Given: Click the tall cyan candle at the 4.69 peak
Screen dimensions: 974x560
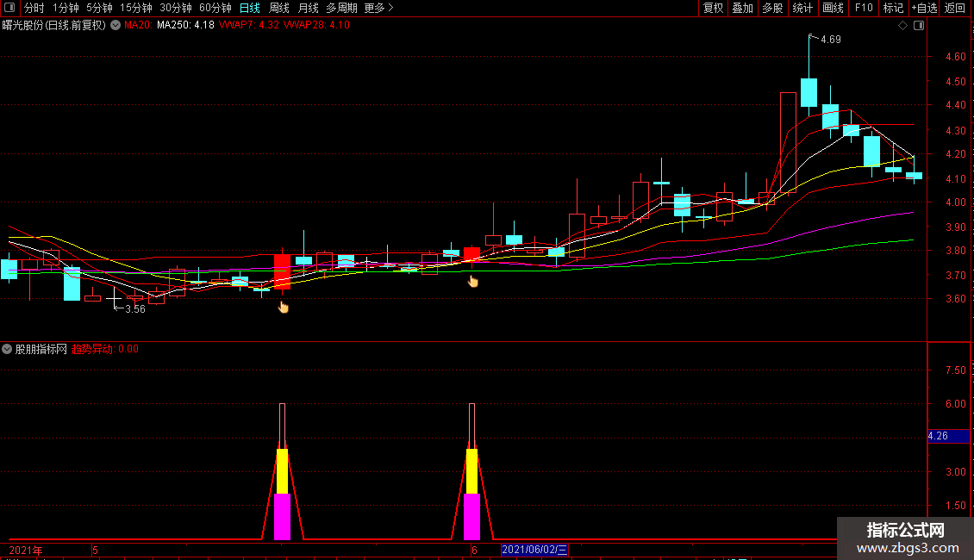Looking at the screenshot, I should click(x=809, y=92).
